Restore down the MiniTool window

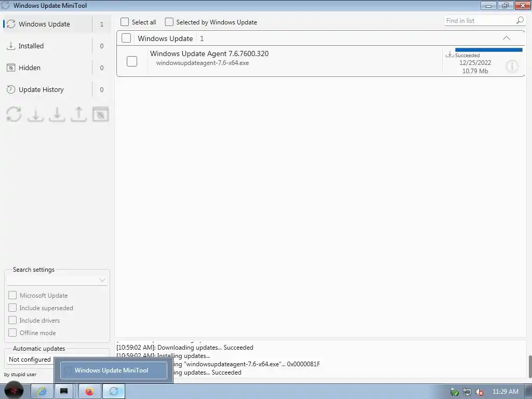[506, 5]
